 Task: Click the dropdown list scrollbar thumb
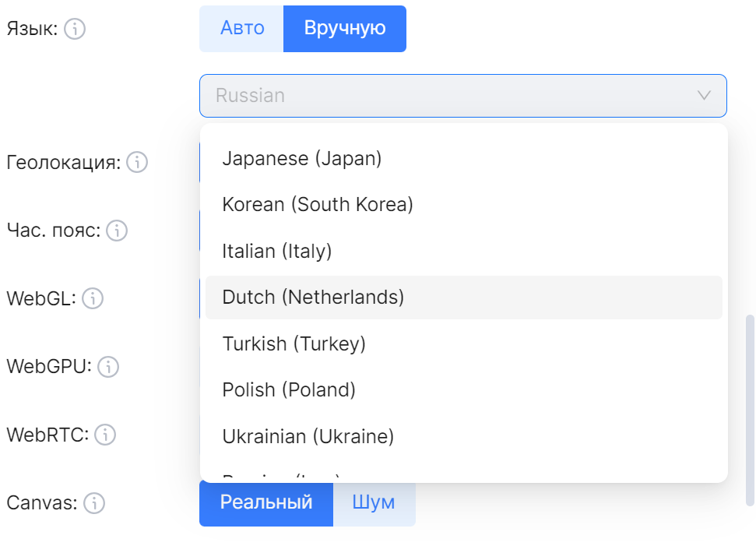coord(750,409)
